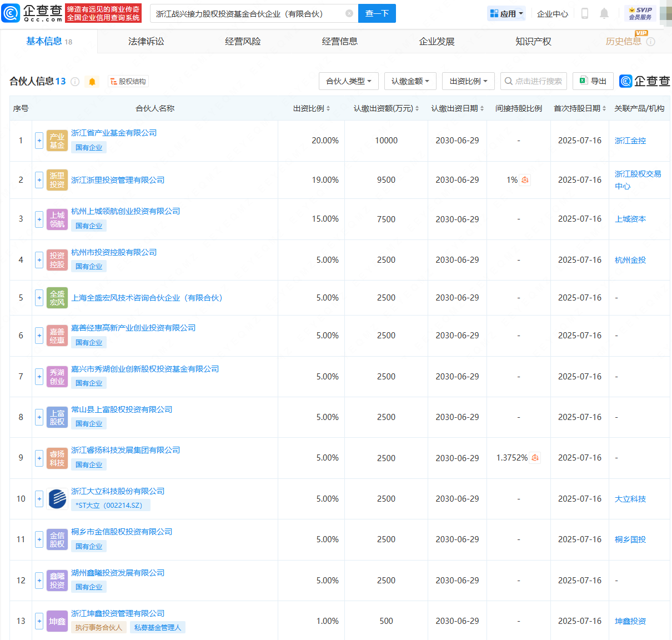Click the 浙里投资 company logo

57,180
